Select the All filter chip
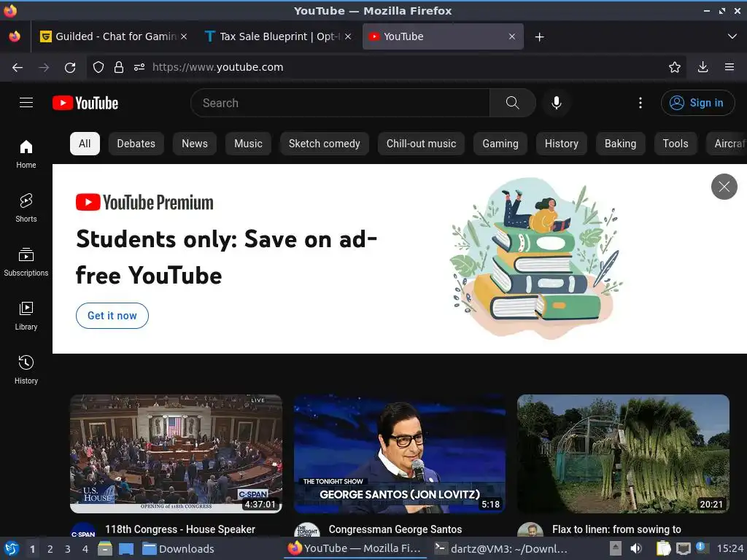 click(x=85, y=144)
